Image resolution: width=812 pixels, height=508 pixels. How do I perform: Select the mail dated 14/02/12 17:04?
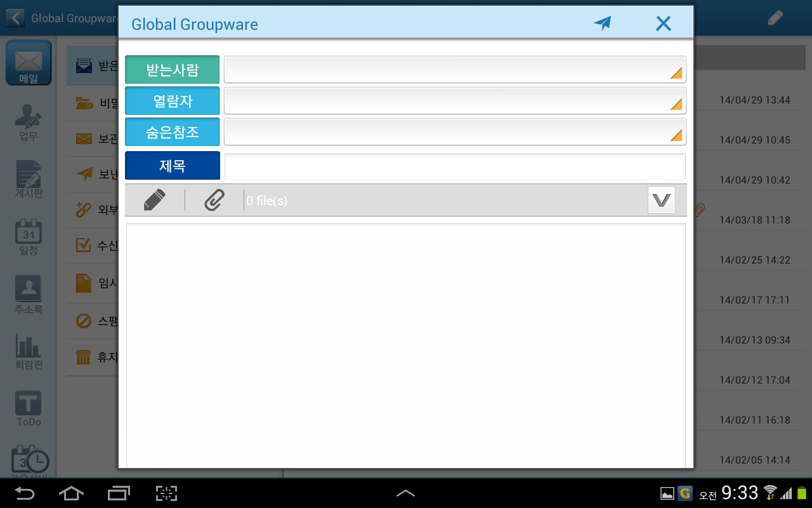coord(754,380)
